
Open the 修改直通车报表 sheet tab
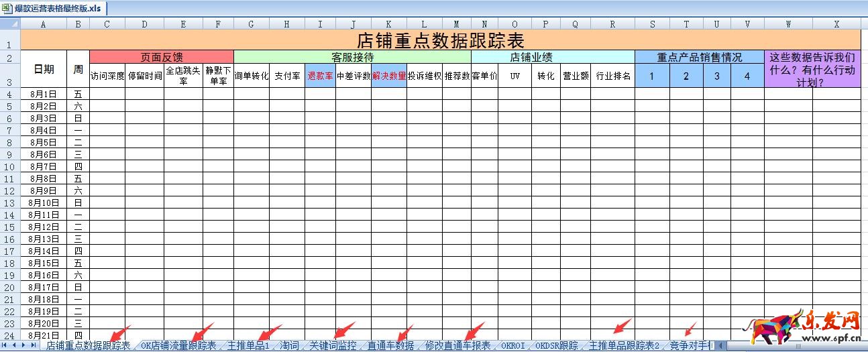[457, 346]
